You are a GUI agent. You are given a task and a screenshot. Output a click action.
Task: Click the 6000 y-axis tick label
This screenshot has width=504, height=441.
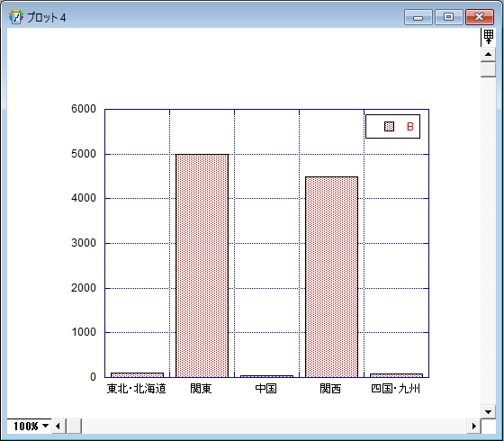(84, 109)
